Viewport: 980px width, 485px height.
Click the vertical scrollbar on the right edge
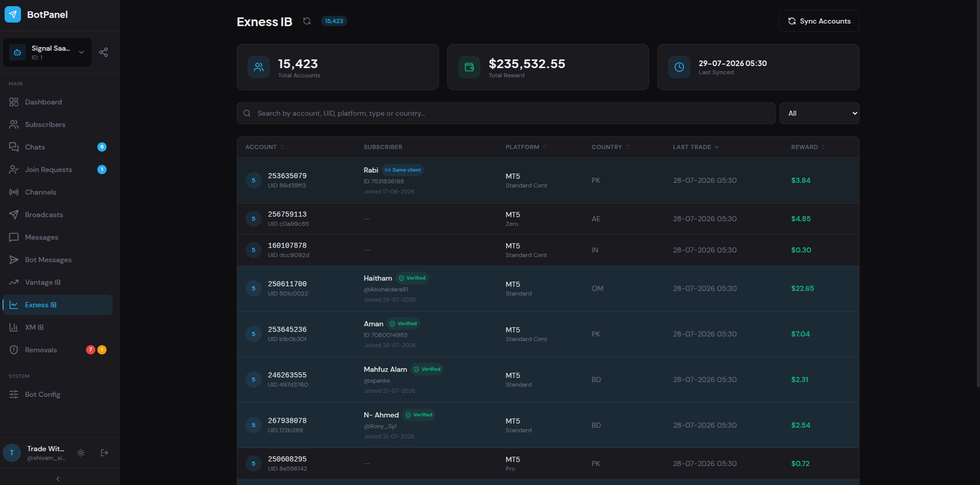977,195
